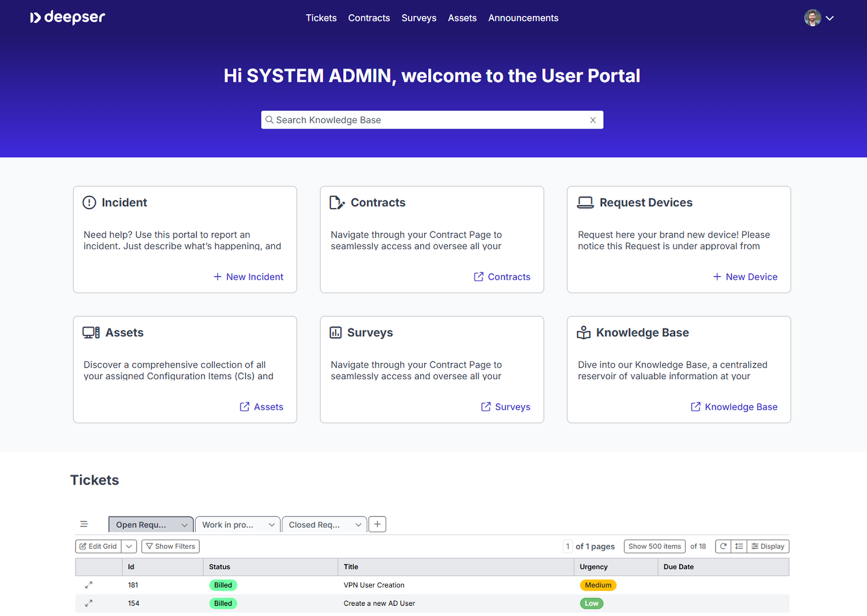
Task: Toggle the tickets grid hamburger menu
Action: point(84,524)
